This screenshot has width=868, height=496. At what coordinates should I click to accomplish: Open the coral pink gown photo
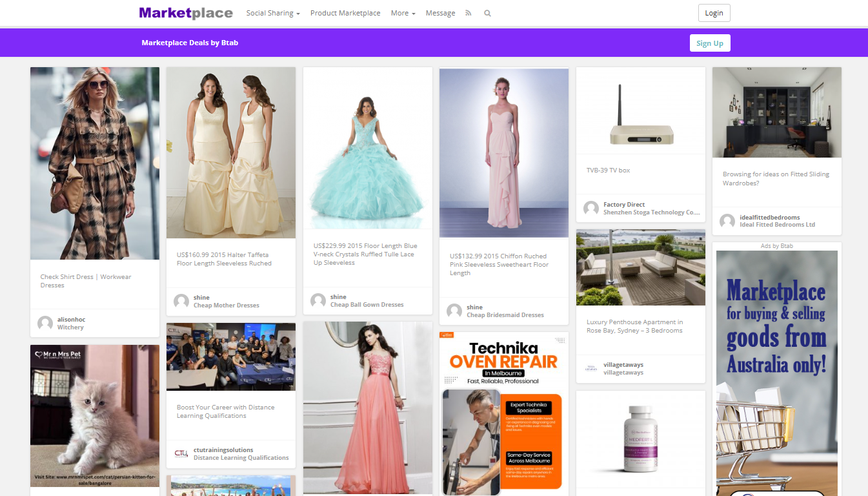(368, 408)
